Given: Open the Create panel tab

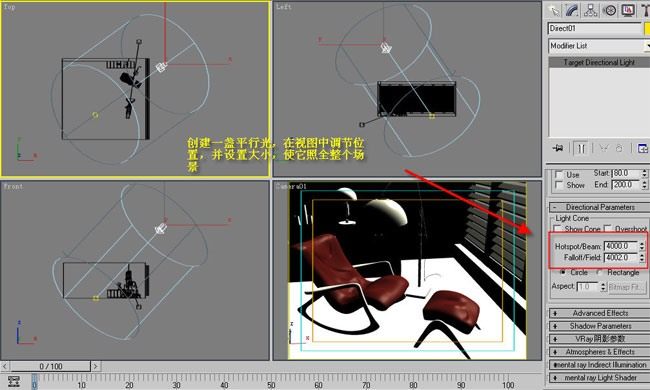Looking at the screenshot, I should [x=553, y=10].
